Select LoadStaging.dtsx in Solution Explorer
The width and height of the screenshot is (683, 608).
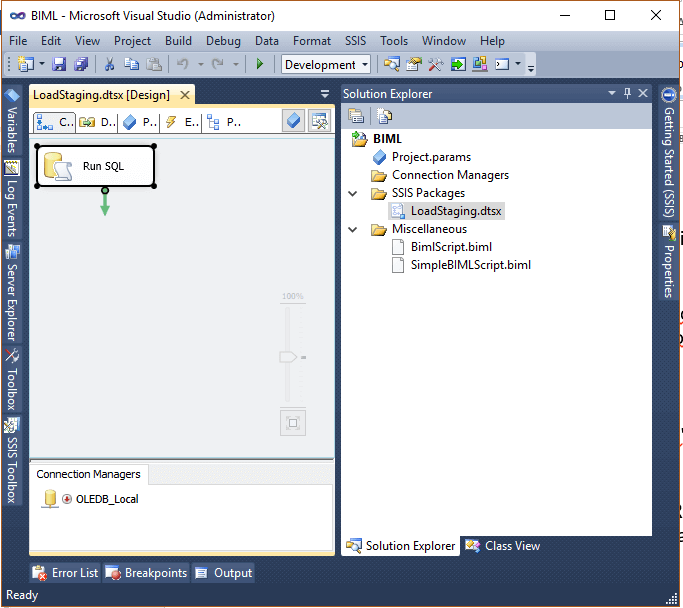point(456,211)
